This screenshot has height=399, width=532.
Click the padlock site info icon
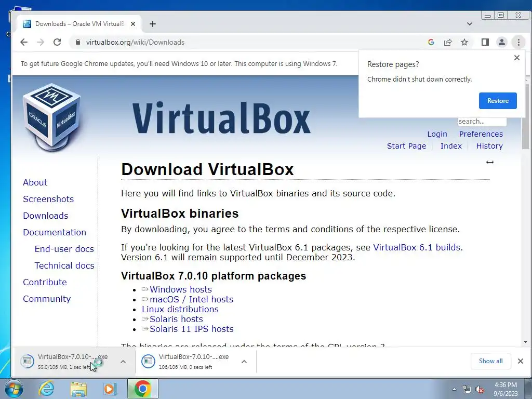click(x=78, y=42)
